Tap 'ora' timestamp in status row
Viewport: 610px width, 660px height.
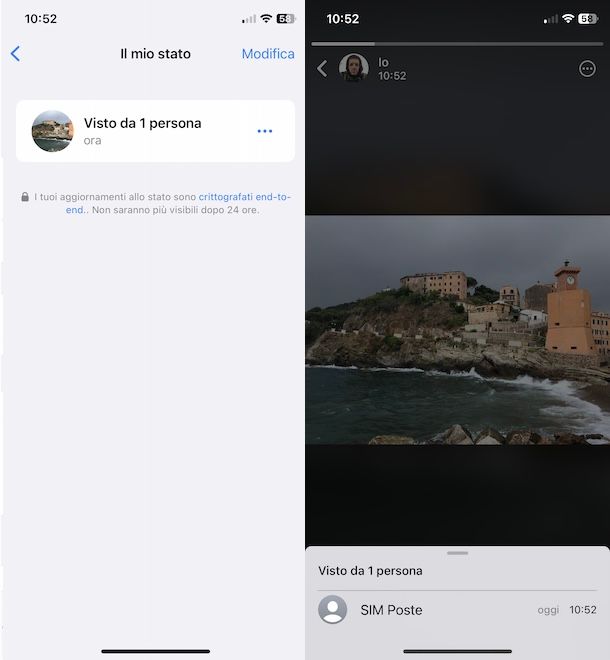coord(92,141)
